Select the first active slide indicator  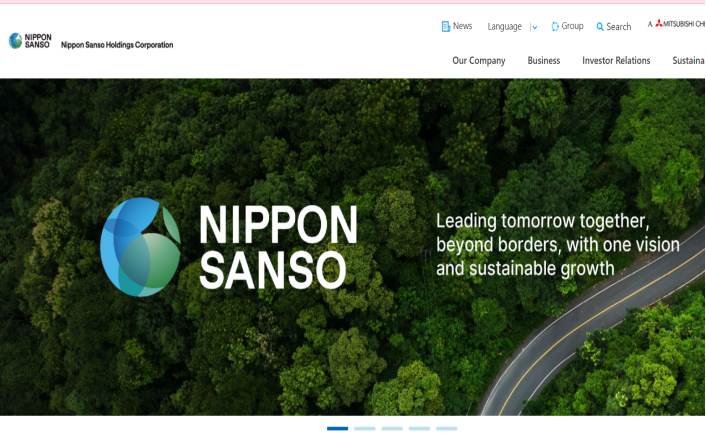tap(337, 428)
